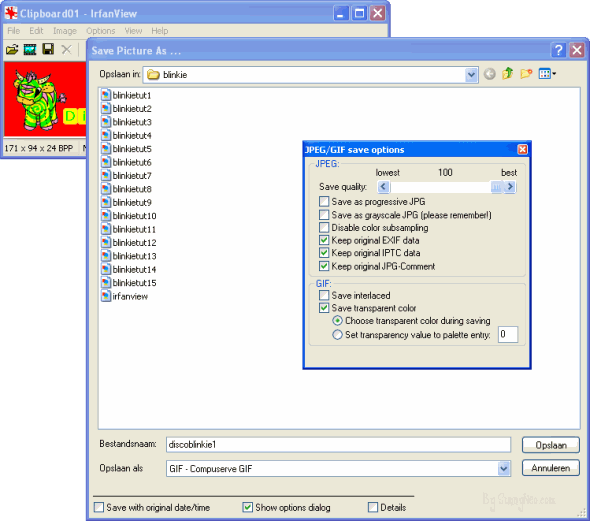Select the blinkietut6 file icon

[106, 162]
